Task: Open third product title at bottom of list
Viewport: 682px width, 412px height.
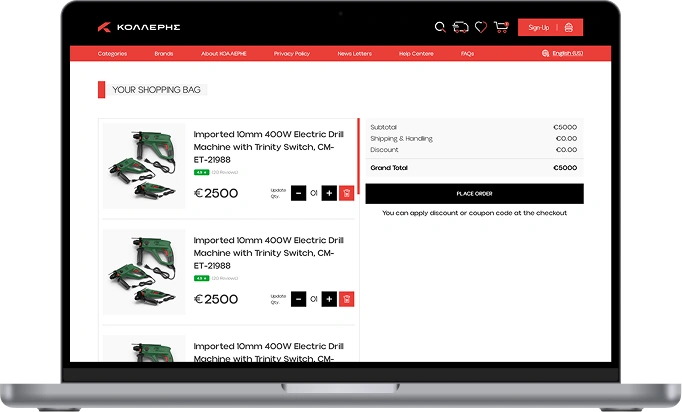Action: [268, 352]
